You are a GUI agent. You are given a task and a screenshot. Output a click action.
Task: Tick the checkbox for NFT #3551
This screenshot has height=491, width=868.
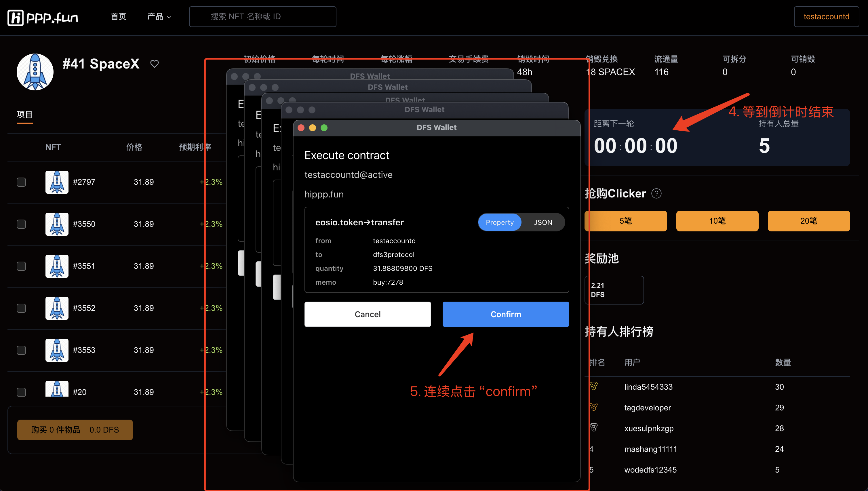click(21, 266)
